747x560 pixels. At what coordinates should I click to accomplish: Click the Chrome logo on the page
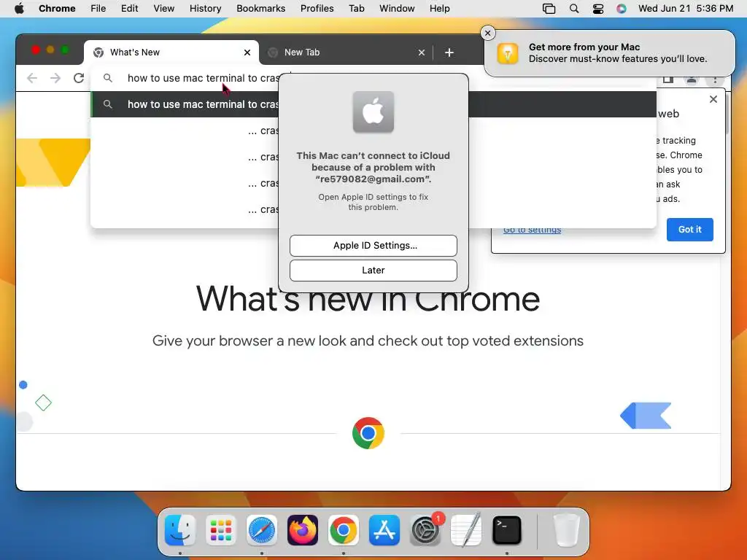(x=368, y=433)
